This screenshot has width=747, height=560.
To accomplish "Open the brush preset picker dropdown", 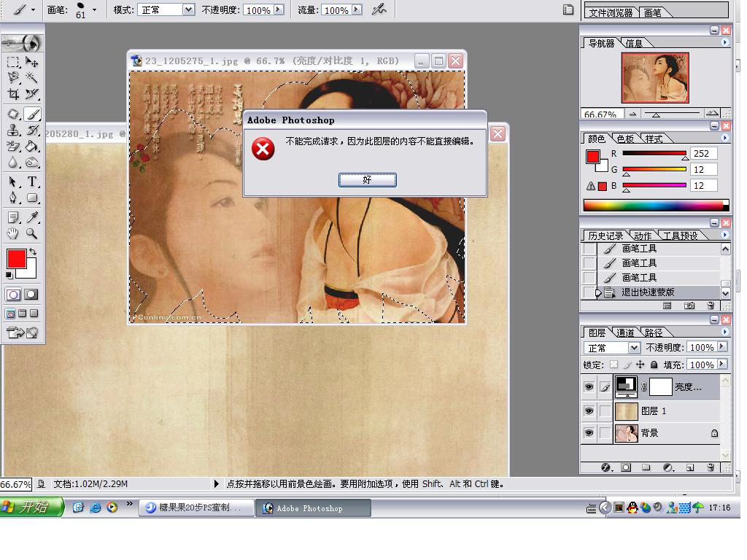I will coord(94,9).
